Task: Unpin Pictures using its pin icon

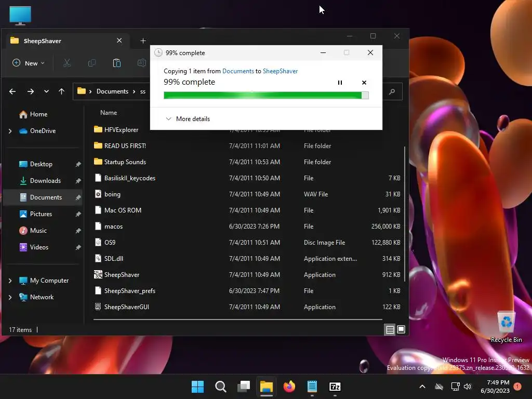Action: pyautogui.click(x=78, y=214)
